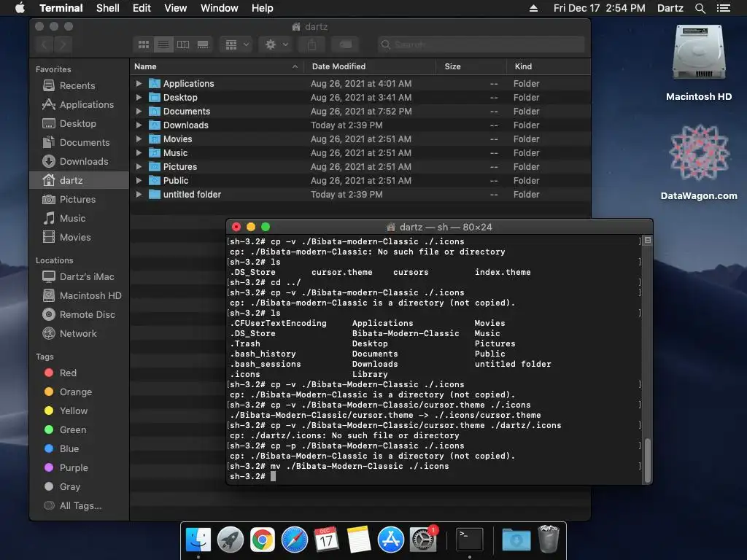Viewport: 747px width, 560px height.
Task: Open the Terminal menu
Action: pyautogui.click(x=61, y=8)
